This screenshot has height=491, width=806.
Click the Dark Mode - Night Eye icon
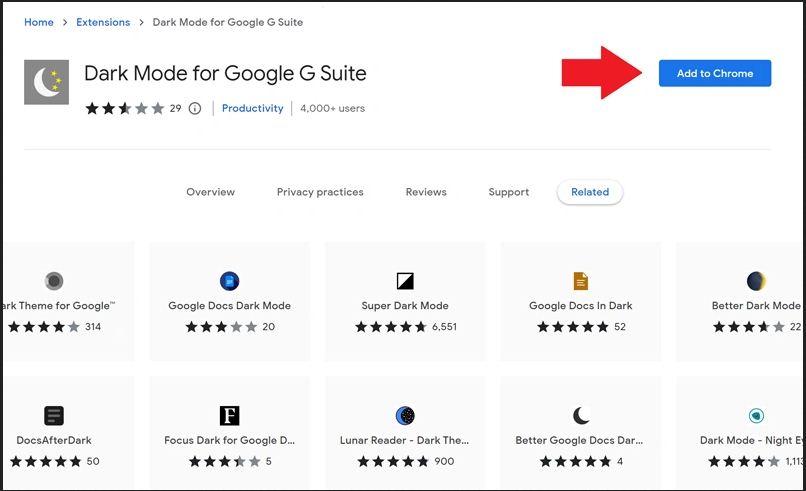point(756,415)
